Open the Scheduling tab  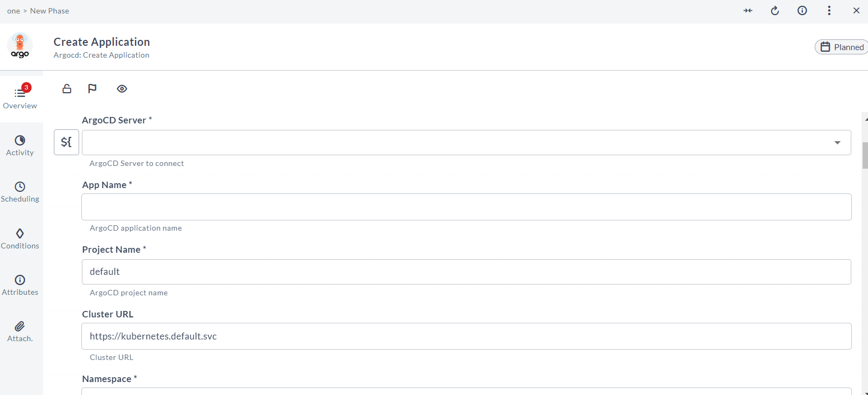[20, 192]
